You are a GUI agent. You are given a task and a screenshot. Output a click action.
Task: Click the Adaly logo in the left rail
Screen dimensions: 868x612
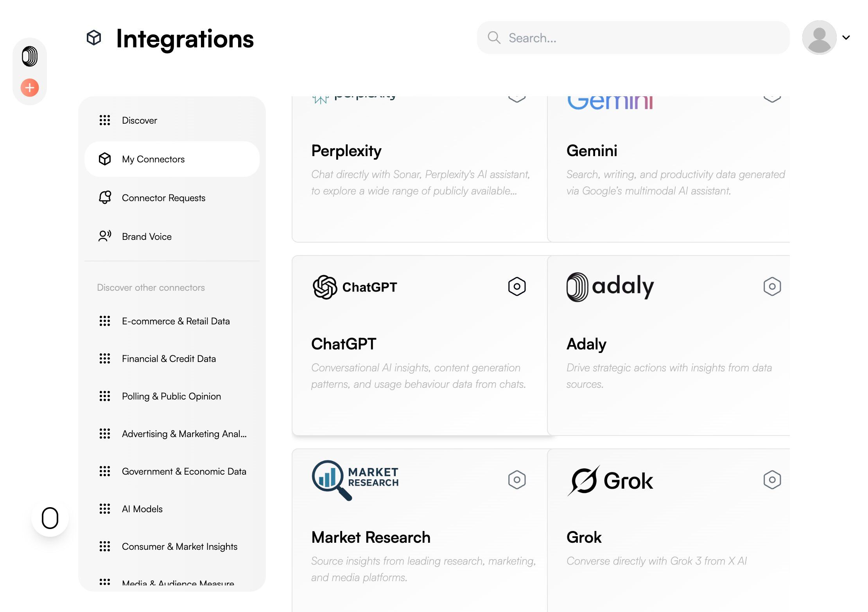click(30, 56)
